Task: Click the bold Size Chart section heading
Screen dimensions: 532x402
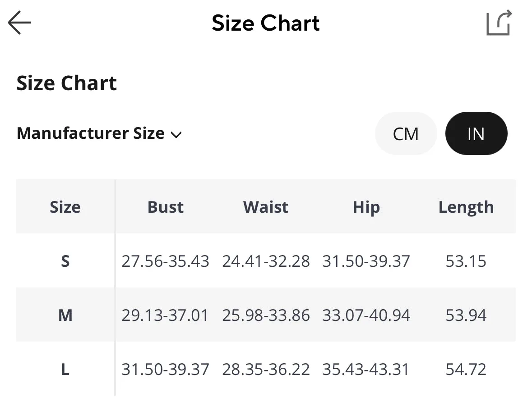Action: [66, 83]
